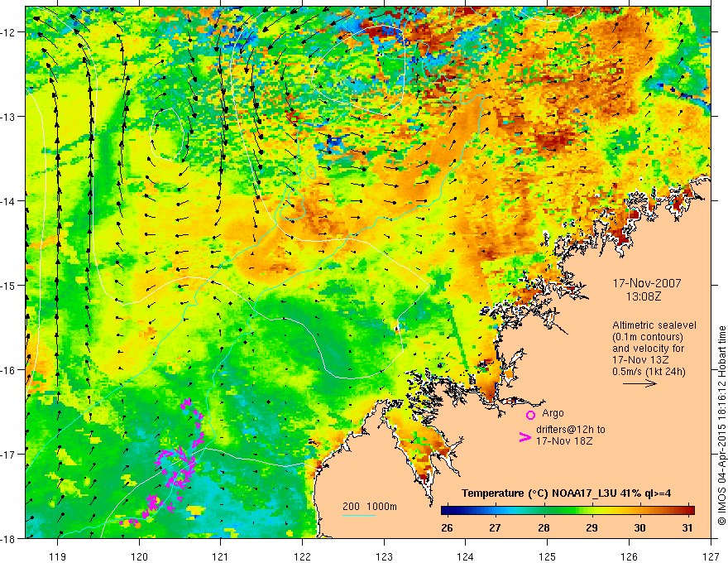Click the '17-Nov 18Z' drifter legend text
This screenshot has height=563, width=728.
564,441
